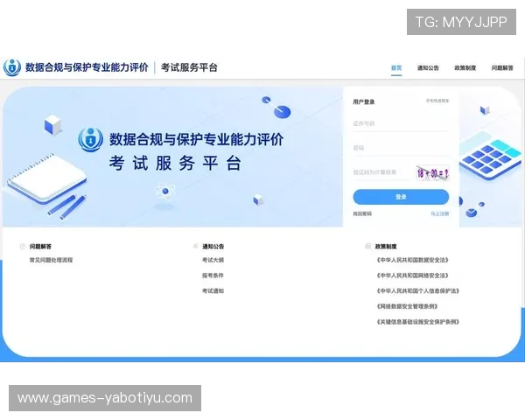Open the 报考条件 notice
Image resolution: width=525 pixels, height=420 pixels.
click(x=213, y=276)
